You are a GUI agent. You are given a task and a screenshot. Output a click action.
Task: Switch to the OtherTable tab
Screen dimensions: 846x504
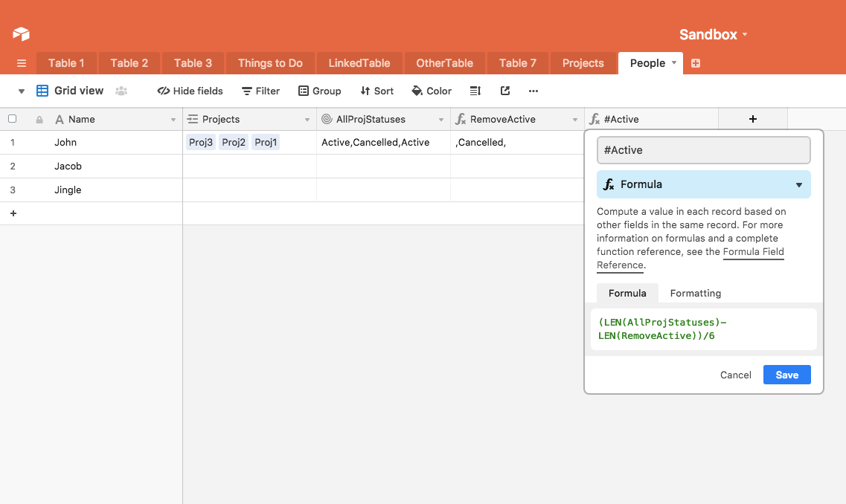coord(445,63)
